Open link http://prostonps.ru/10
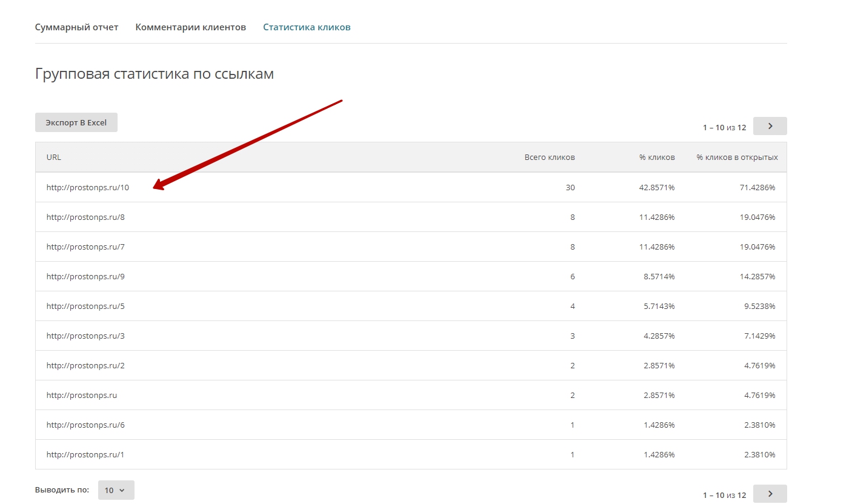This screenshot has height=504, width=852. coord(88,187)
